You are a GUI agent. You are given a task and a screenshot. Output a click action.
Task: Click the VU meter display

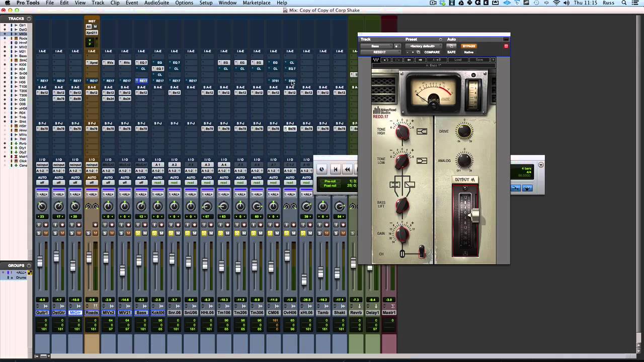click(433, 93)
